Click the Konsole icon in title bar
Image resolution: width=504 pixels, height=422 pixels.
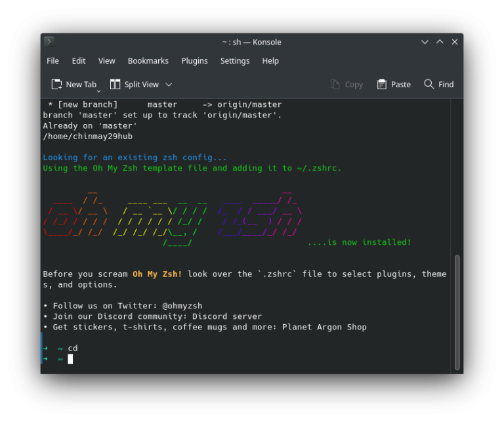click(x=49, y=42)
